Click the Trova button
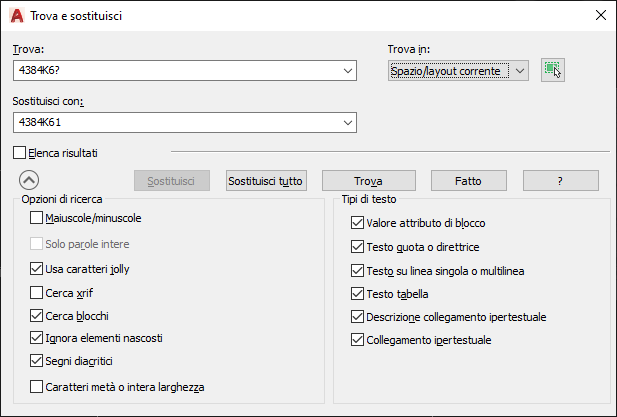 coord(368,181)
